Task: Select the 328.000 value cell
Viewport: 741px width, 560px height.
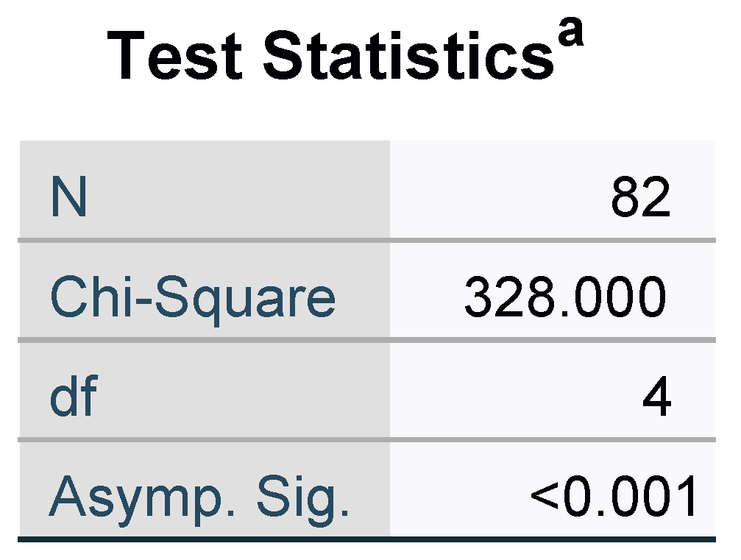Action: [x=565, y=298]
